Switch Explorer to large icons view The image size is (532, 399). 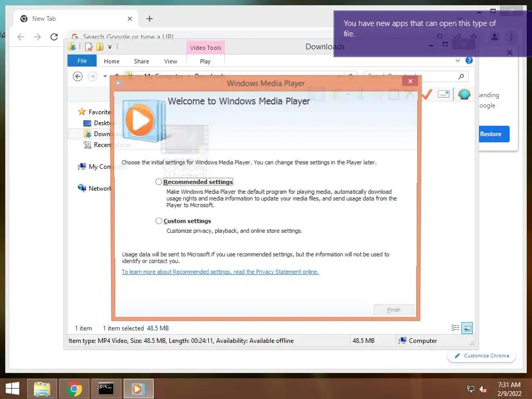point(467,328)
